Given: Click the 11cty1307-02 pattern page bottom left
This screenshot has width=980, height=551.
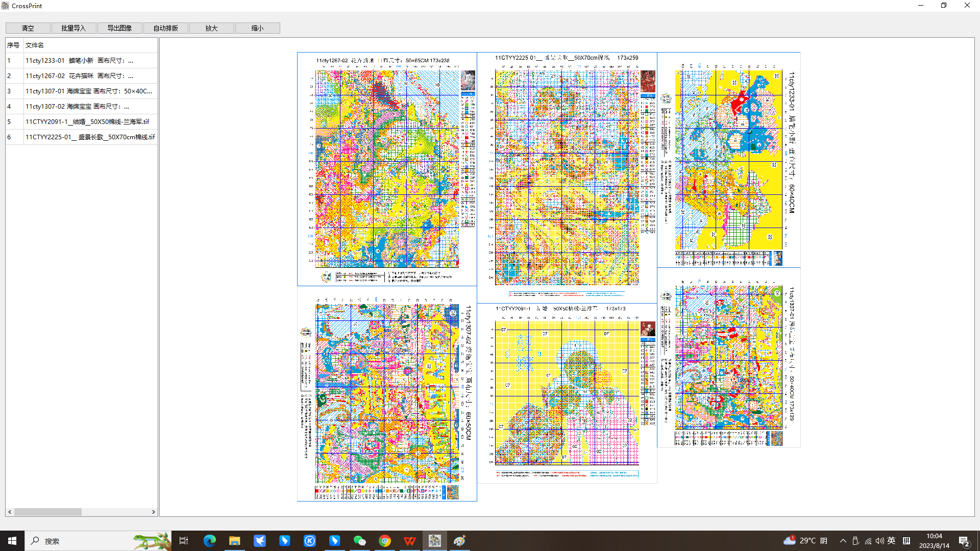Looking at the screenshot, I should pos(387,393).
